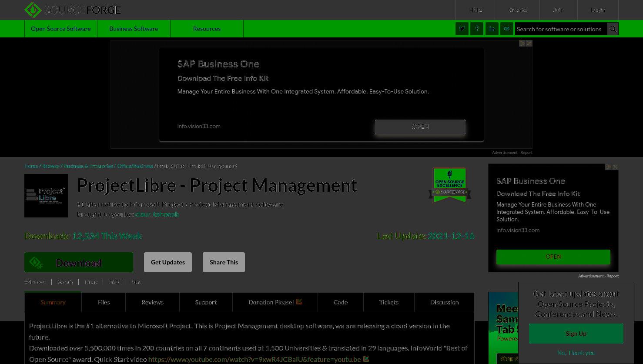This screenshot has height=364, width=643.
Task: Switch to the Summary tab
Action: pos(53,302)
